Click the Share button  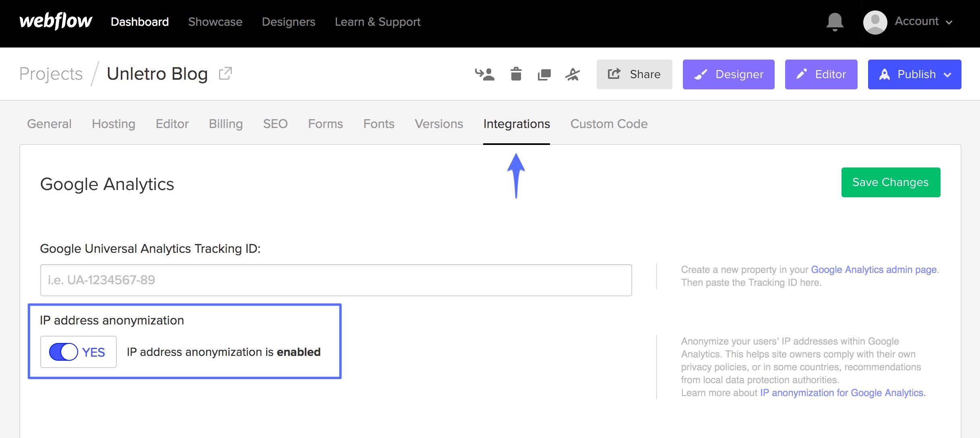pos(634,74)
